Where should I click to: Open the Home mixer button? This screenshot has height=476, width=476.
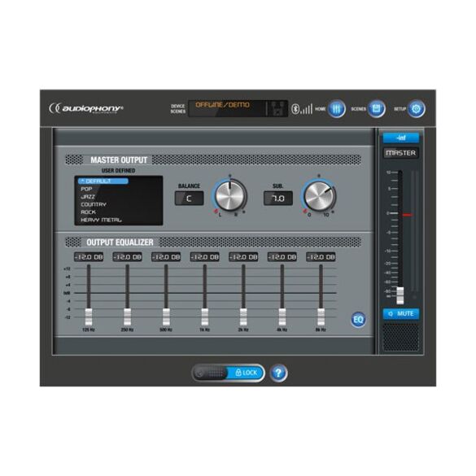coord(336,109)
